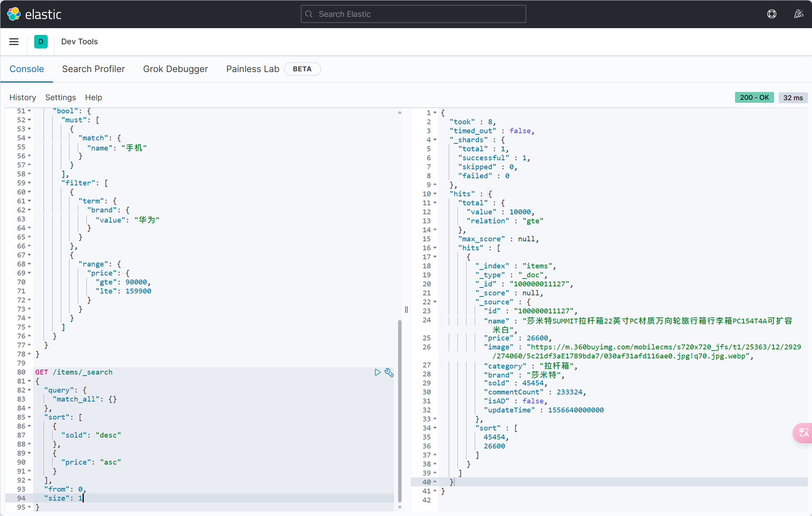Fold the "range" block at line 68
The image size is (812, 516).
click(x=29, y=264)
